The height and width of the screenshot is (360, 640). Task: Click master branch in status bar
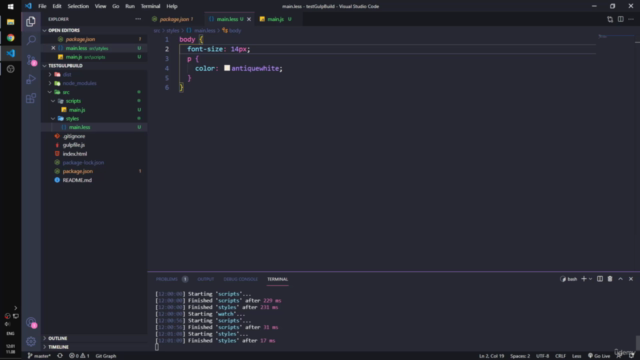click(39, 356)
